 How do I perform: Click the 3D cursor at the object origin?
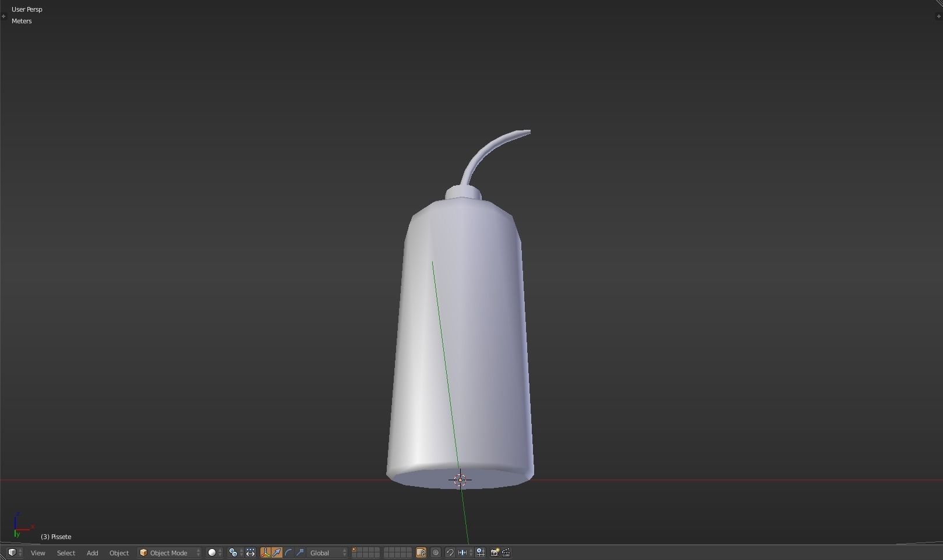tap(460, 480)
